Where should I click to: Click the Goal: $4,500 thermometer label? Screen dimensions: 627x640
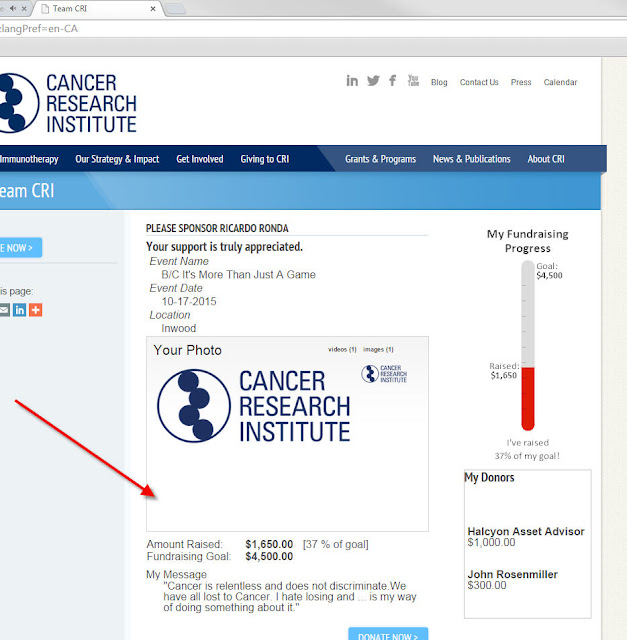pyautogui.click(x=549, y=271)
